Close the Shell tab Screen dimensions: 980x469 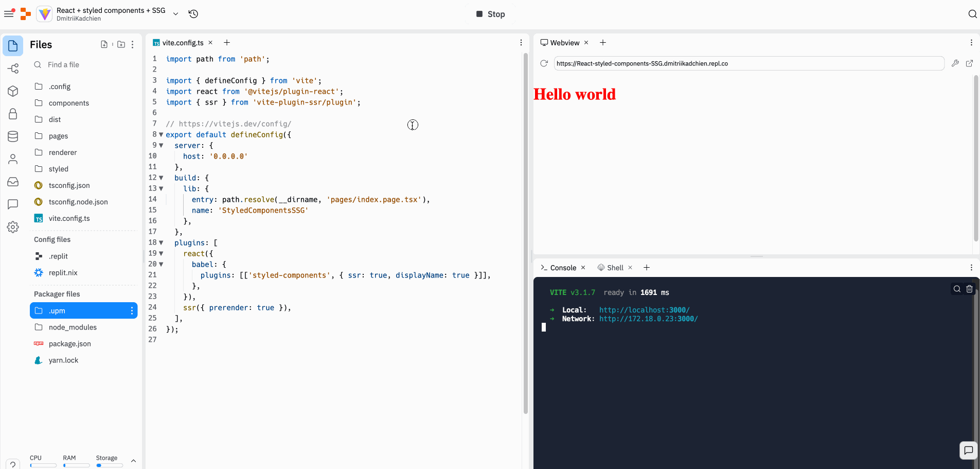point(630,268)
